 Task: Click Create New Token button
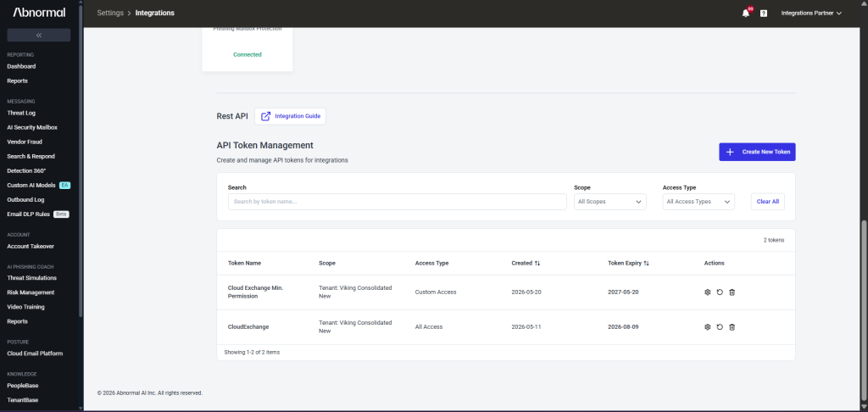tap(757, 152)
